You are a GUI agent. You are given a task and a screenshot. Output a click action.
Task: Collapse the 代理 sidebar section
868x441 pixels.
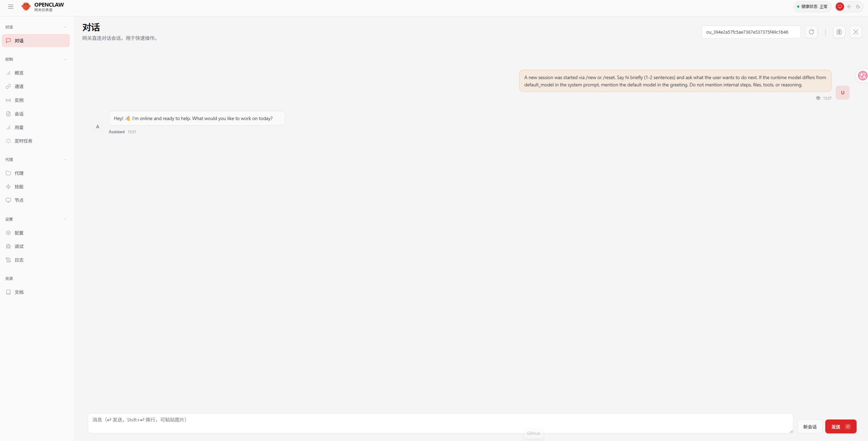point(36,160)
